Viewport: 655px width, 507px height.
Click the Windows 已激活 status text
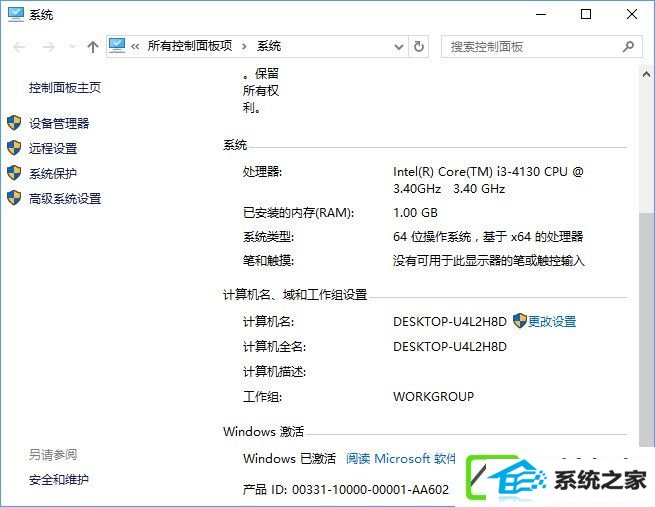point(289,459)
